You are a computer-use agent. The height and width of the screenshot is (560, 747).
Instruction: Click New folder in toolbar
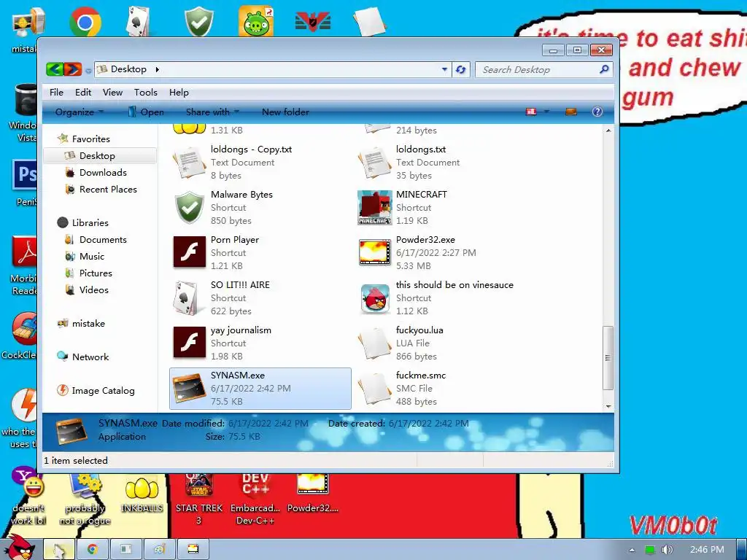(x=285, y=112)
